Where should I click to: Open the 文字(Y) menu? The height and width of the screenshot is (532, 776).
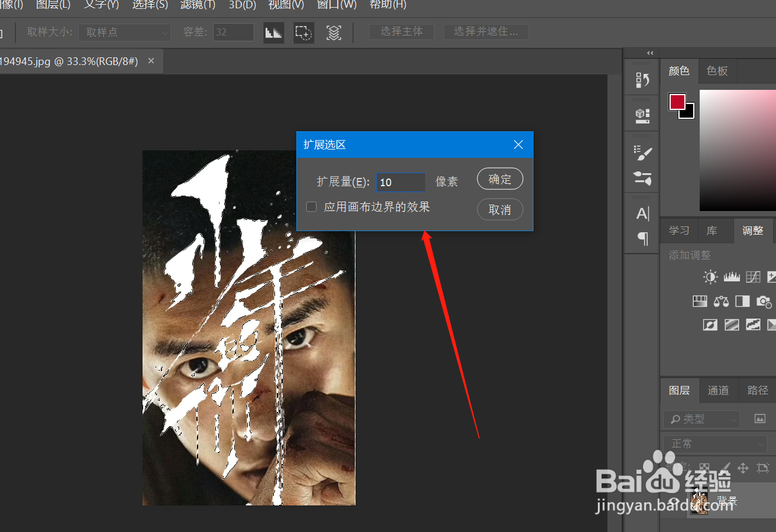pyautogui.click(x=101, y=5)
